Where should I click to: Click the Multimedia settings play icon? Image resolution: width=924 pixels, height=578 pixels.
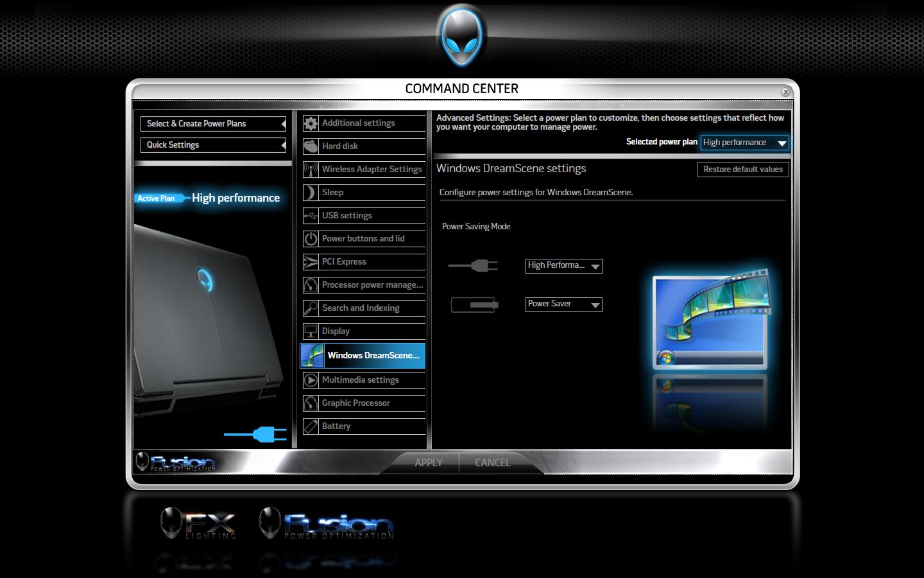point(311,380)
